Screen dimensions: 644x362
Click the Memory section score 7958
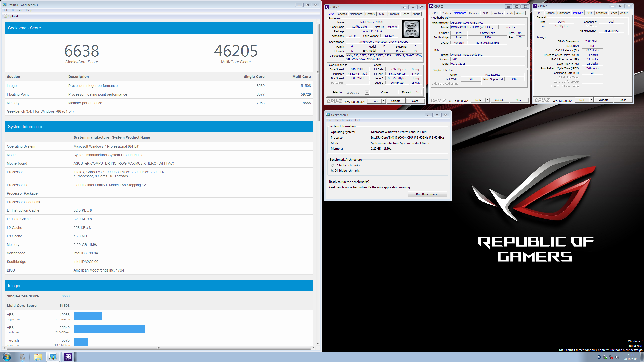[x=260, y=103]
